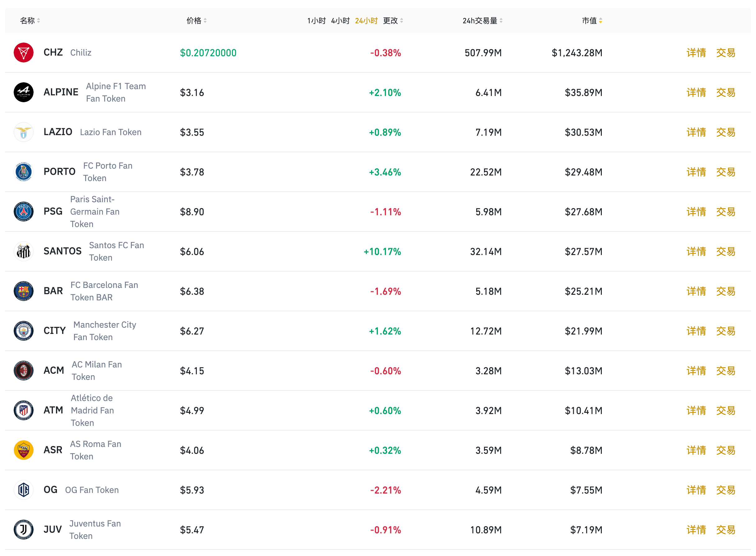
Task: Click the Lazio Fan Token name
Action: pos(110,132)
